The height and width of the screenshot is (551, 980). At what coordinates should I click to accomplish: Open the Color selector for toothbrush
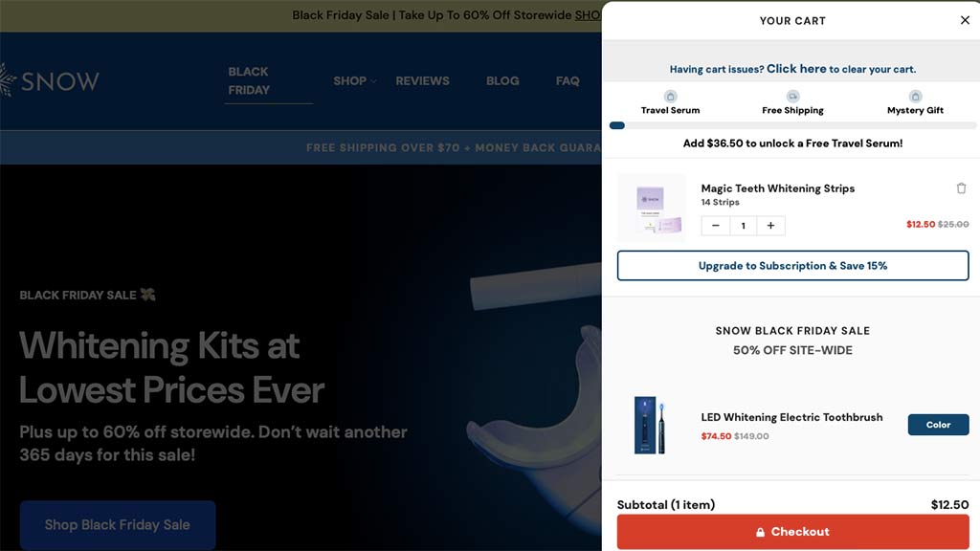[938, 425]
